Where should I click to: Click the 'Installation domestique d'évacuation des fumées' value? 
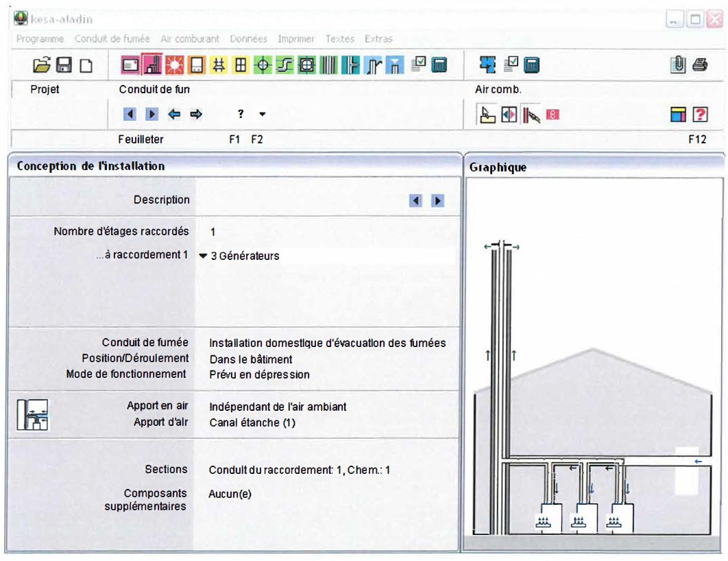click(327, 343)
